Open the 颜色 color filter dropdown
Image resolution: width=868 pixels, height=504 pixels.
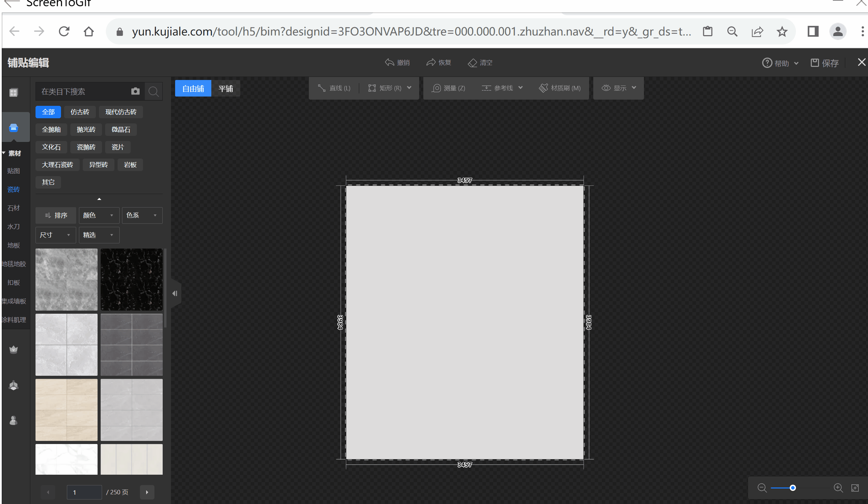(99, 215)
